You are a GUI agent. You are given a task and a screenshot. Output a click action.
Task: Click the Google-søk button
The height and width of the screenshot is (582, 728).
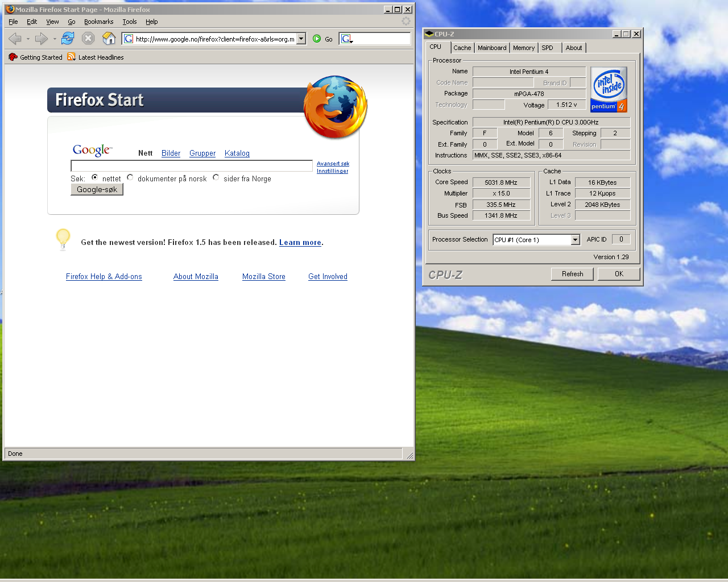tap(97, 190)
